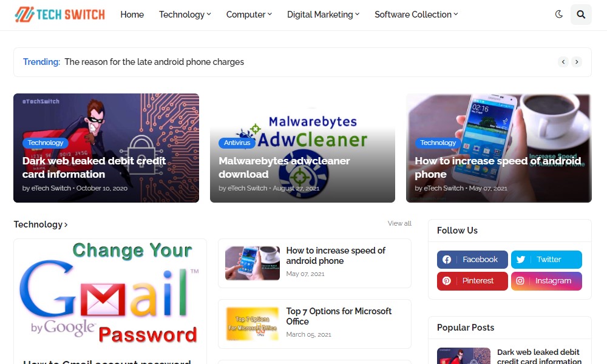Screen dimensions: 607x364
Task: Expand the Technology menu dropdown
Action: 185,15
